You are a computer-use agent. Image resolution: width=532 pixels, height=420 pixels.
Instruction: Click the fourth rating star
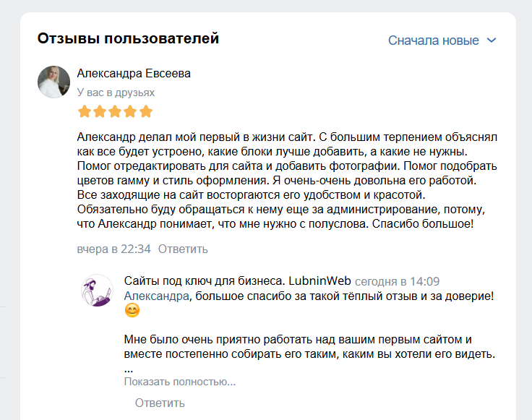coord(130,111)
